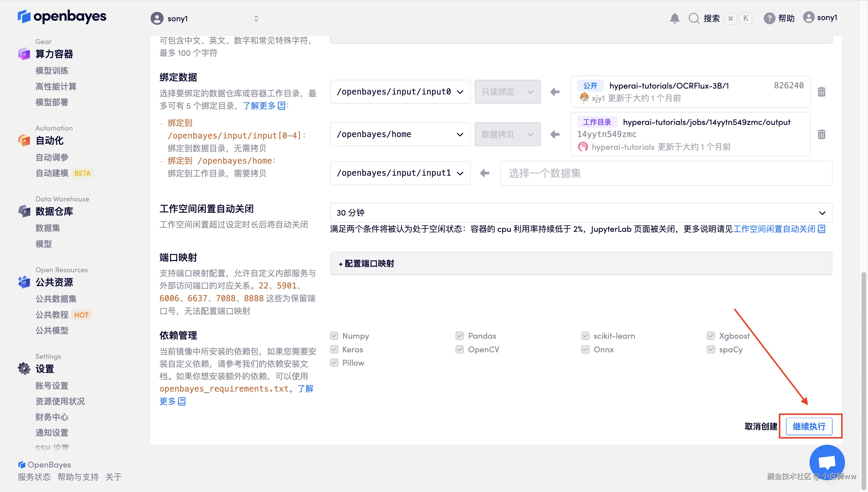Screen dimensions: 868x492
Task: Open the chat support bubble
Action: pyautogui.click(x=827, y=462)
